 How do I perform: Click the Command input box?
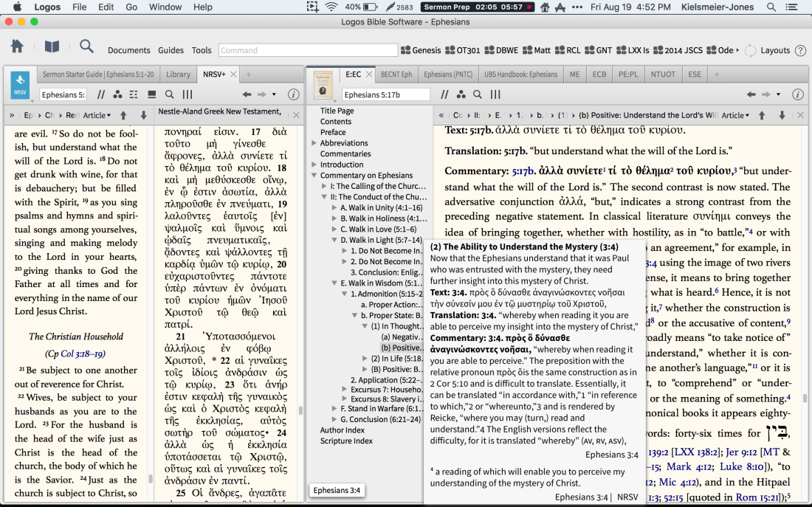(x=308, y=50)
